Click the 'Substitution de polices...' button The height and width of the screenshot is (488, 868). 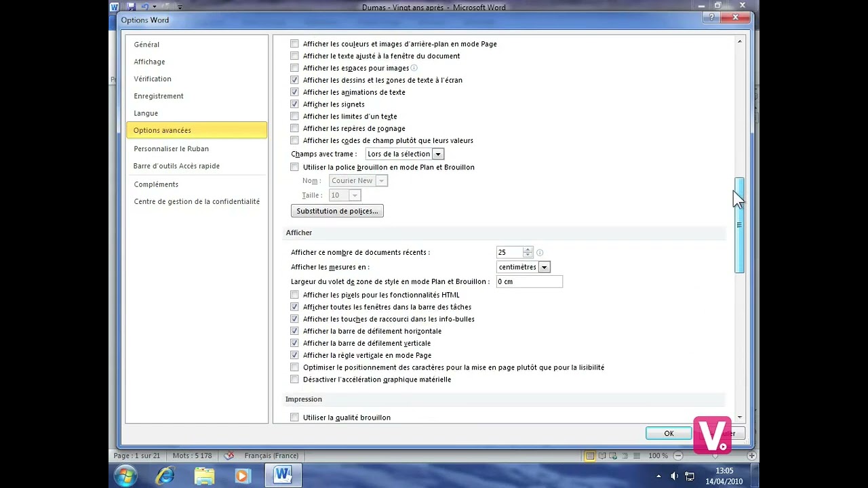tap(337, 211)
